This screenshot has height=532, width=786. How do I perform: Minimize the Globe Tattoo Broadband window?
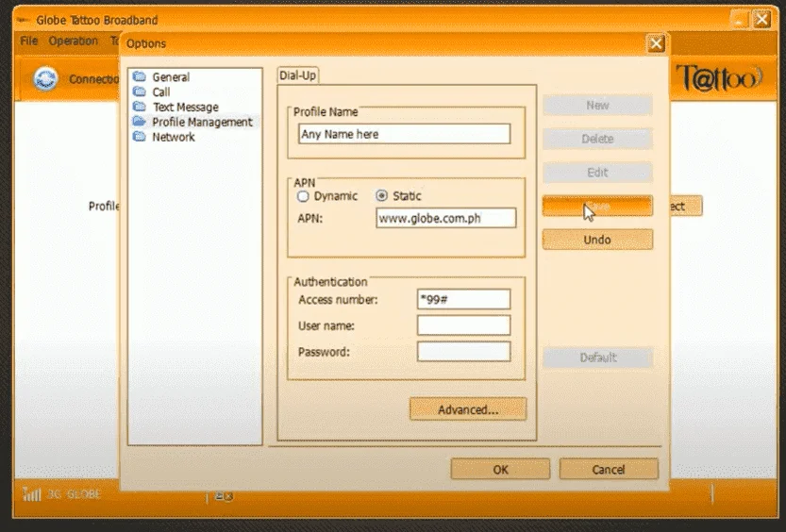pos(739,20)
